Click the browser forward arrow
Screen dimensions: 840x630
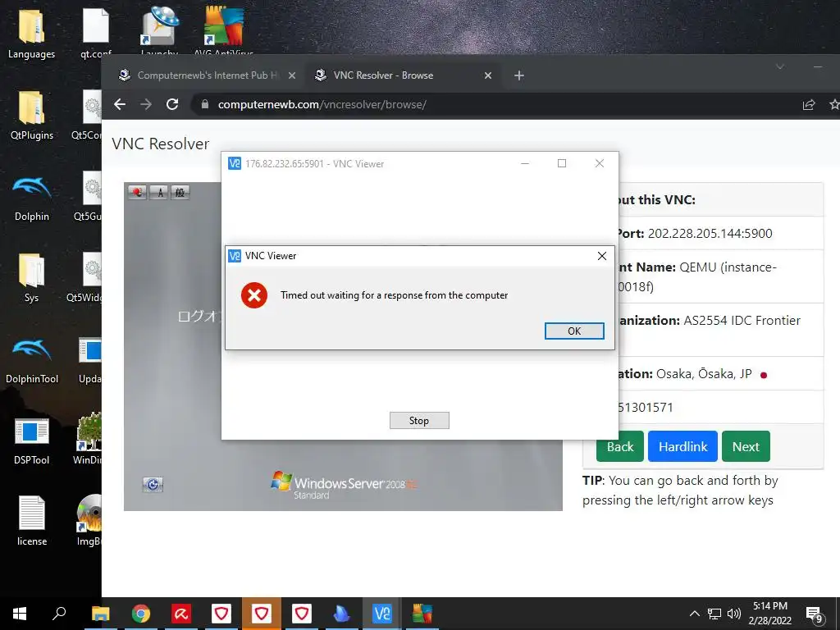(x=146, y=104)
